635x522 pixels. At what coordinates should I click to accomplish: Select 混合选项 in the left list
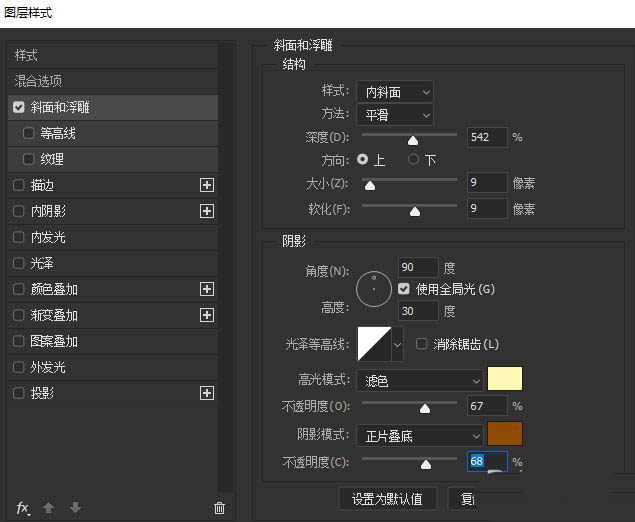click(113, 81)
